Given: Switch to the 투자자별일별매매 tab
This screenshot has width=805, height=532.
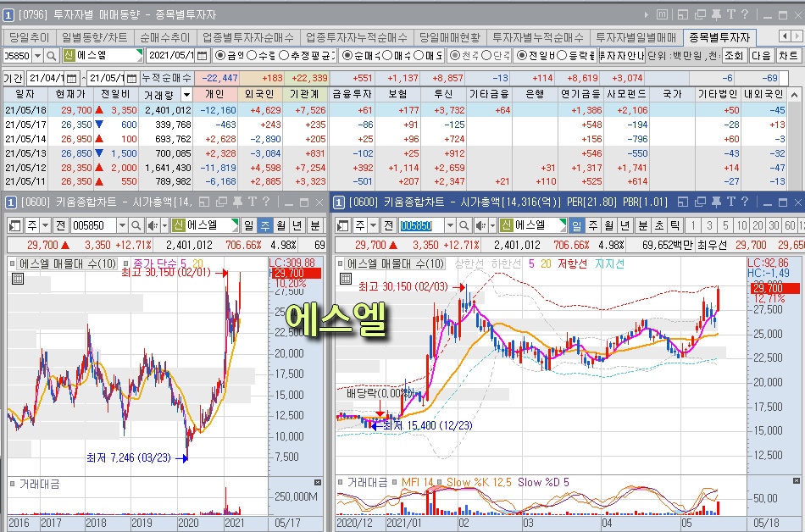Looking at the screenshot, I should click(x=636, y=37).
